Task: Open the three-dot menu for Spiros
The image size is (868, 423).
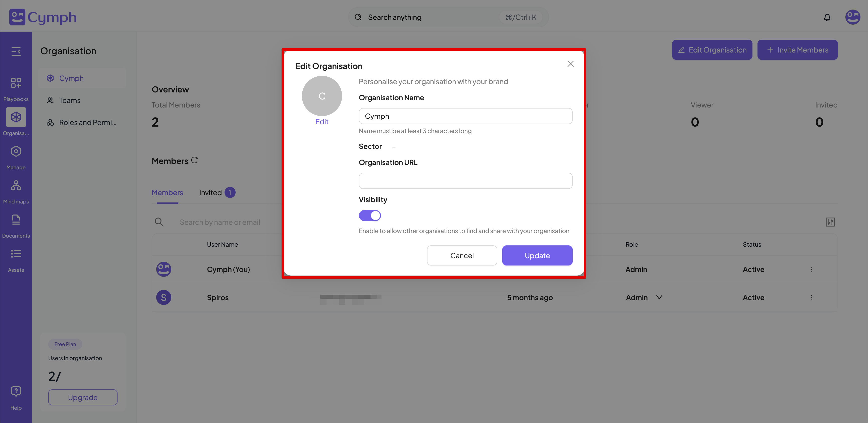Action: (812, 298)
